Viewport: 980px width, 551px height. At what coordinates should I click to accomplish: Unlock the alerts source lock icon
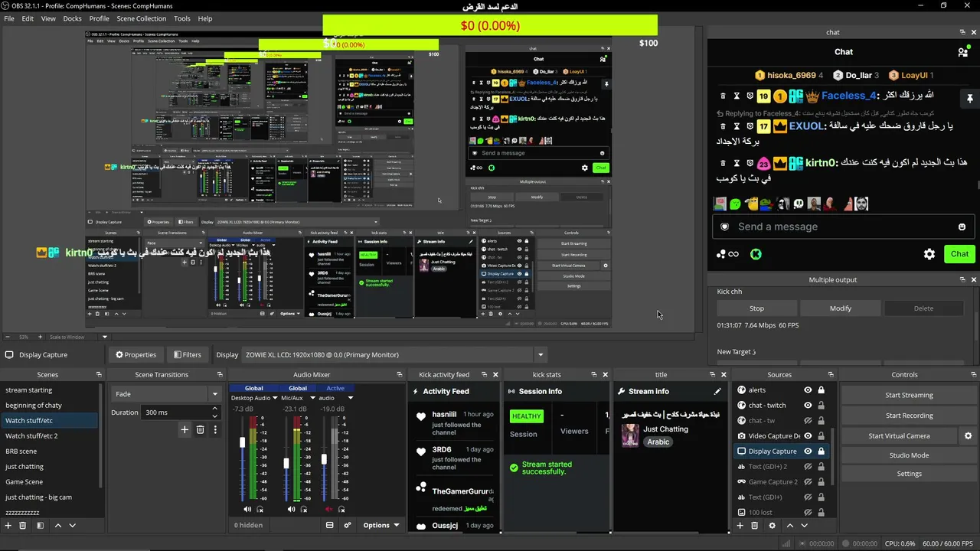(821, 390)
